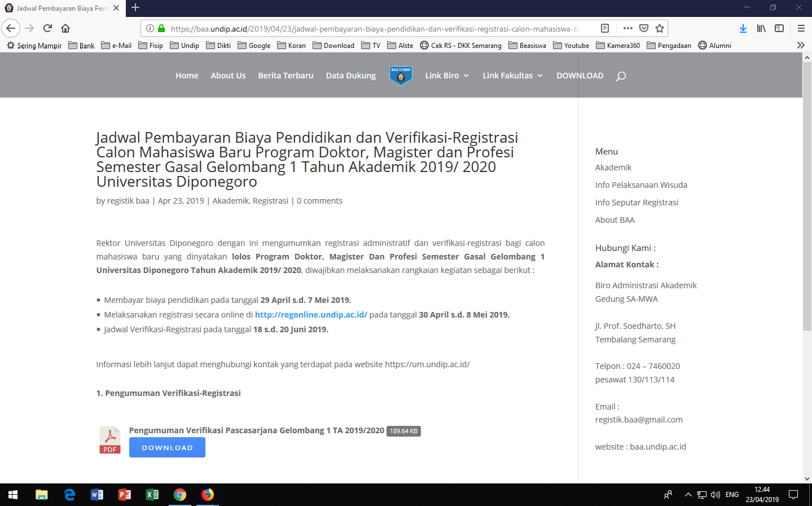This screenshot has height=506, width=812.
Task: Click the search icon in site navigation
Action: 621,76
